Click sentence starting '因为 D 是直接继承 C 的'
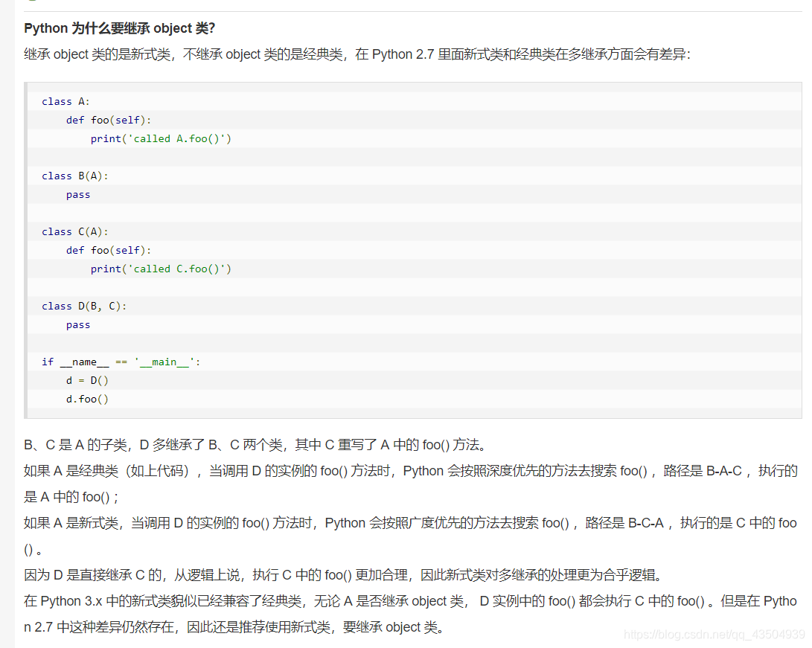The width and height of the screenshot is (812, 648). (344, 575)
